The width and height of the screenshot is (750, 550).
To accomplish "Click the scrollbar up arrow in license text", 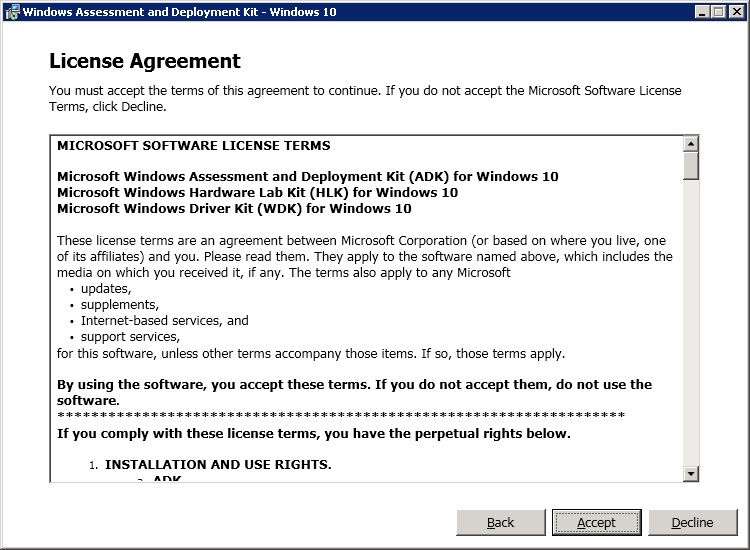I will [x=690, y=143].
